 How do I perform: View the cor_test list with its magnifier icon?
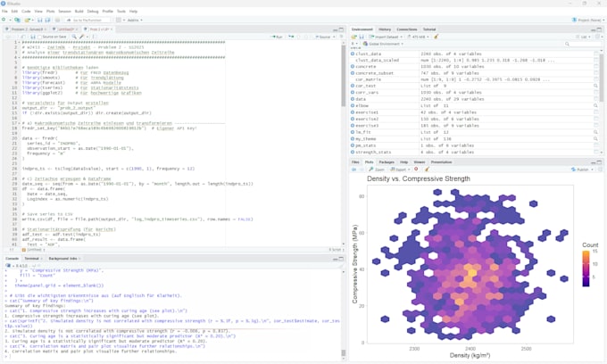pos(595,86)
